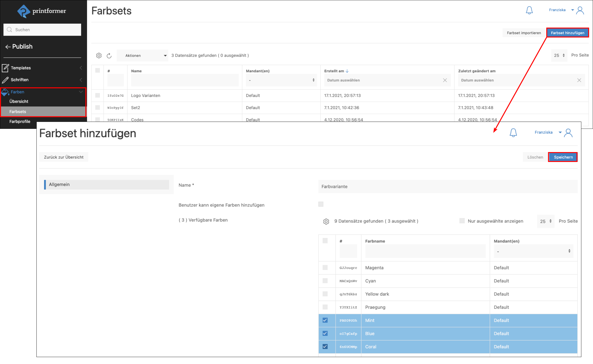Click the Publish back arrow
Screen dimensions: 593x364
[x=8, y=47]
